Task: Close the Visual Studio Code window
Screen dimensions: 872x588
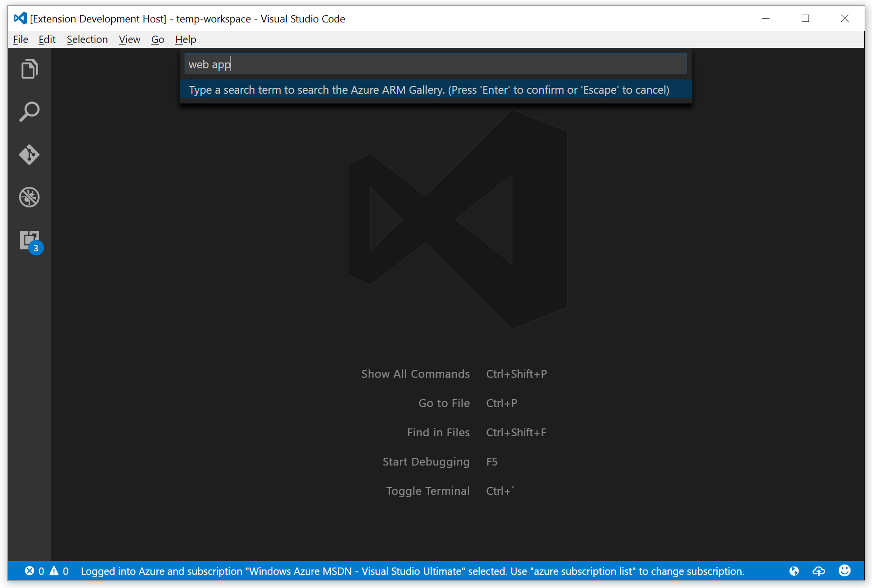Action: tap(845, 19)
